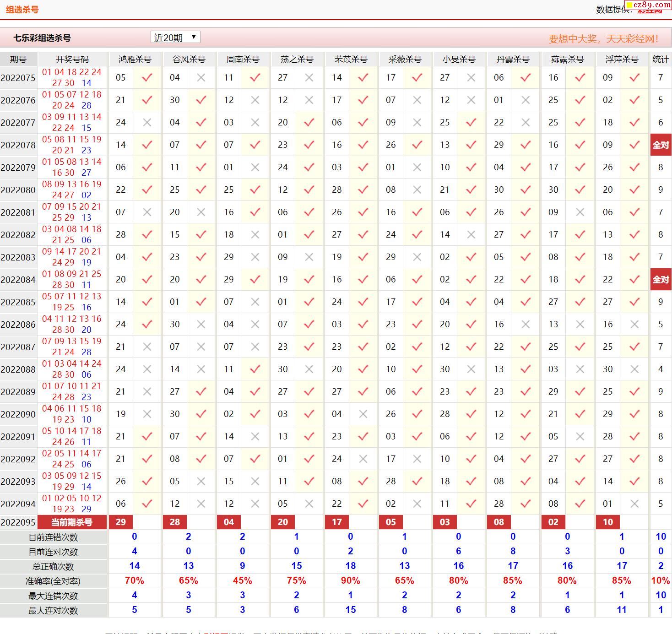The height and width of the screenshot is (634, 672).
Task: Click the cross mark for 鸿雁杀号 in row 2022090
Action: 147,414
